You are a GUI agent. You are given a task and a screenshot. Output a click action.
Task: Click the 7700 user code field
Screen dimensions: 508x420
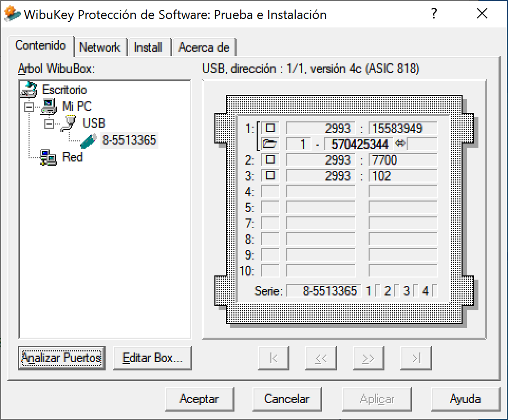(403, 160)
